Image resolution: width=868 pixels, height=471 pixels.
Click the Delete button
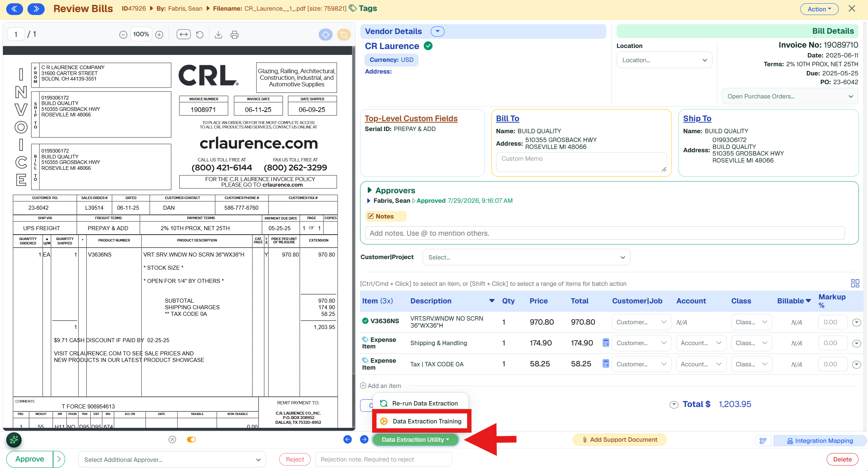pyautogui.click(x=842, y=459)
